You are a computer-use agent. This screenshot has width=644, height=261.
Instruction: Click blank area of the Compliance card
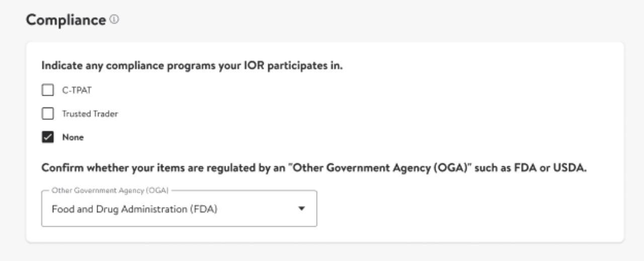[453, 111]
